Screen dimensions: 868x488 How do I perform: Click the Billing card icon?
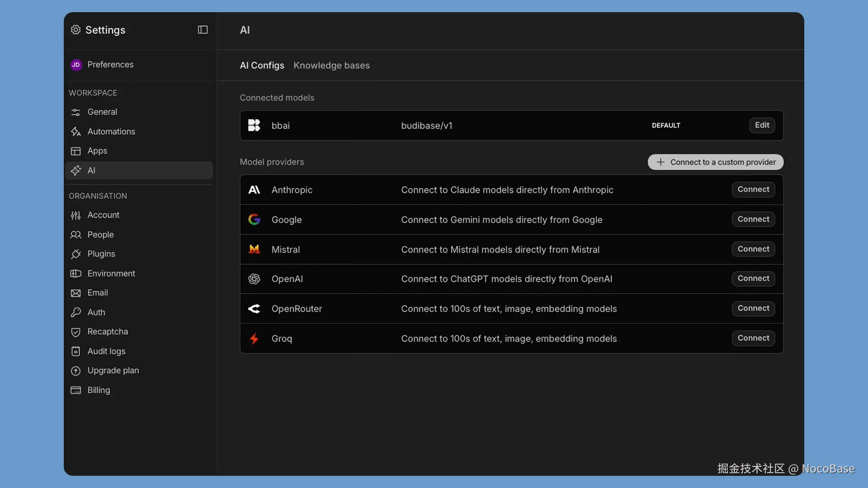point(75,390)
